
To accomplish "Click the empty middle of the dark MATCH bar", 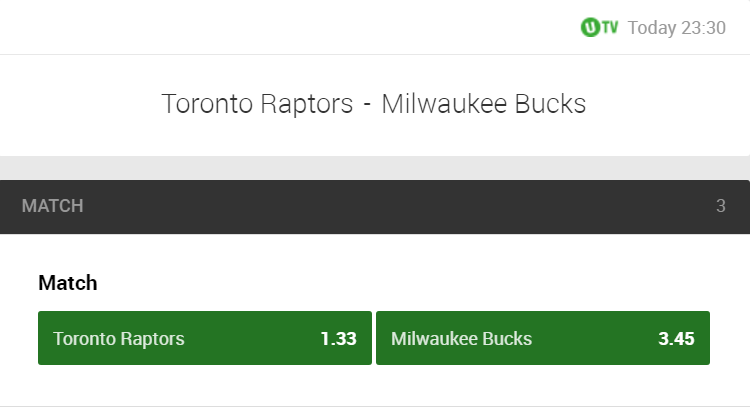I will click(400, 207).
